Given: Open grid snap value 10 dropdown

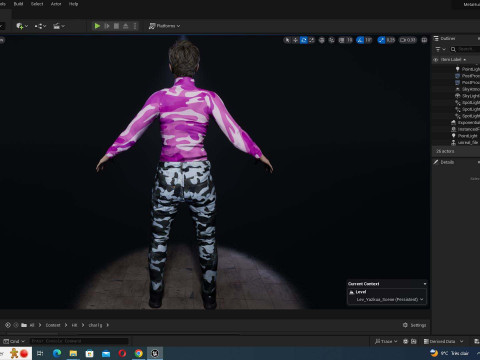Looking at the screenshot, I should (x=349, y=40).
